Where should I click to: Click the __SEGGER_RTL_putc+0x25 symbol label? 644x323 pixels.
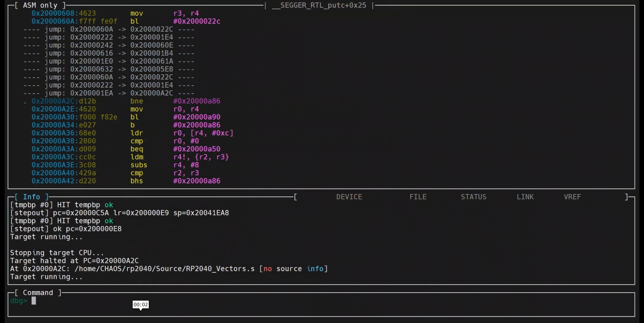tap(319, 5)
